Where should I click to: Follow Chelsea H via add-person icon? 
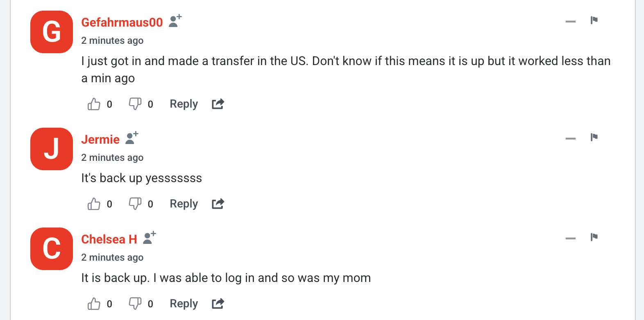149,238
